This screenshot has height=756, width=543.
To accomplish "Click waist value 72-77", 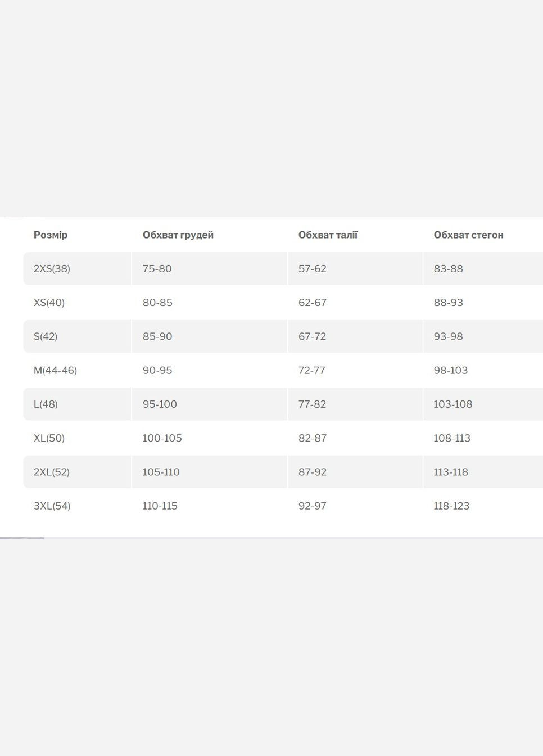I will coord(312,370).
